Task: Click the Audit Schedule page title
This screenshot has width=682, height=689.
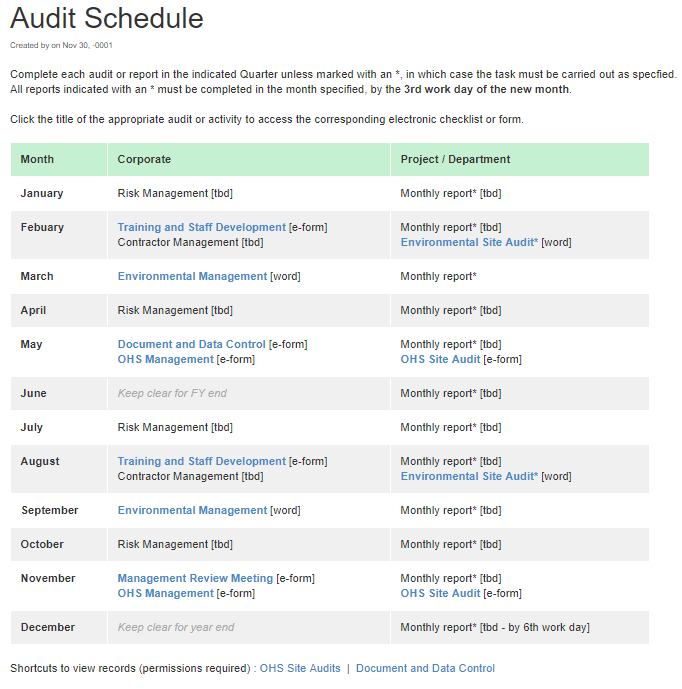Action: [107, 18]
